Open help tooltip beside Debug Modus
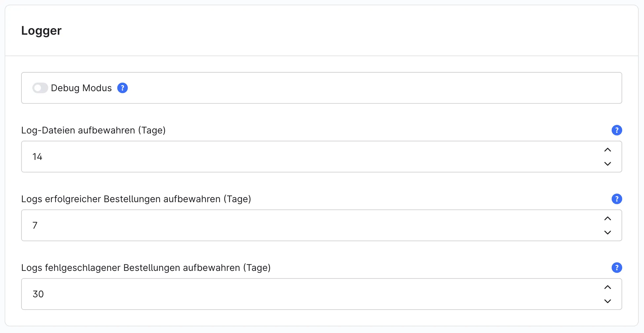The image size is (644, 333). (x=123, y=88)
